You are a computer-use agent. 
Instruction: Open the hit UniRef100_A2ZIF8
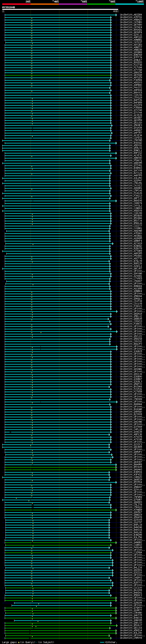pos(131,105)
